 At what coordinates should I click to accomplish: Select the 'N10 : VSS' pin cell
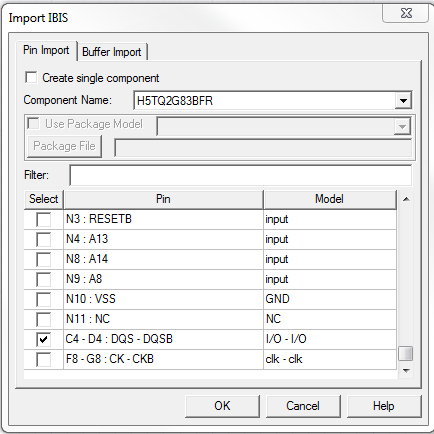pos(163,299)
